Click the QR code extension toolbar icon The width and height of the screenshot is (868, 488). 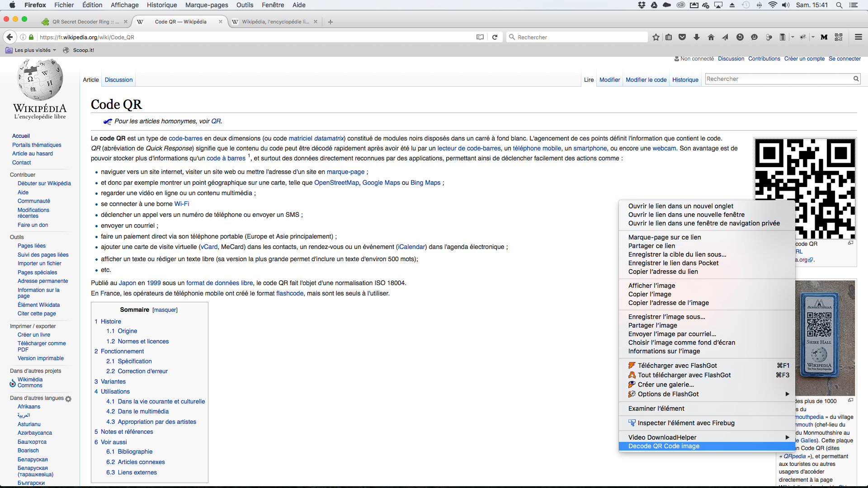coord(839,37)
